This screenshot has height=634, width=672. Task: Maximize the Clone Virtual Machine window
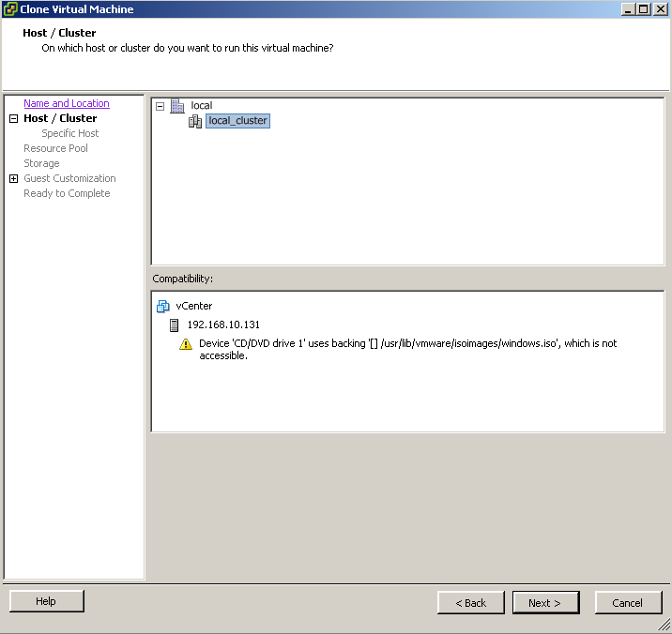point(643,9)
